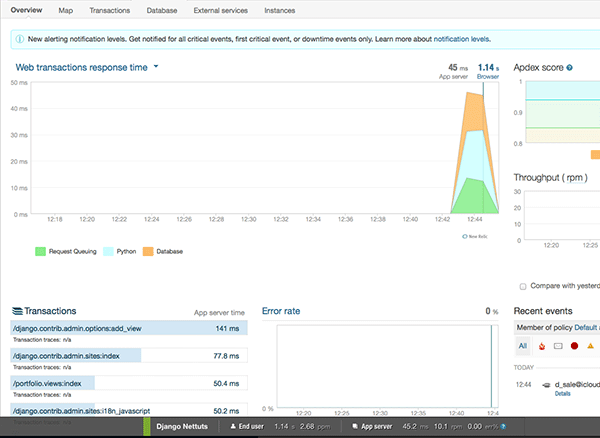Filter events by the flame icon
The height and width of the screenshot is (438, 600).
point(542,346)
